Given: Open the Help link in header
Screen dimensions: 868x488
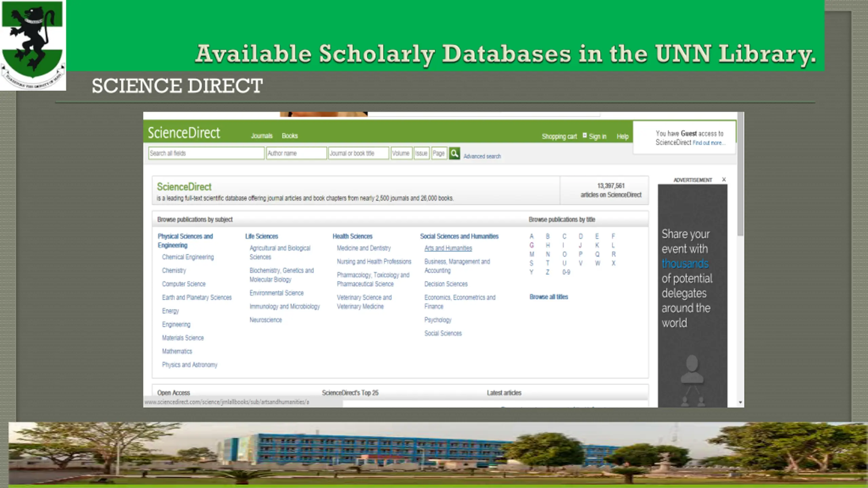Looking at the screenshot, I should point(623,137).
